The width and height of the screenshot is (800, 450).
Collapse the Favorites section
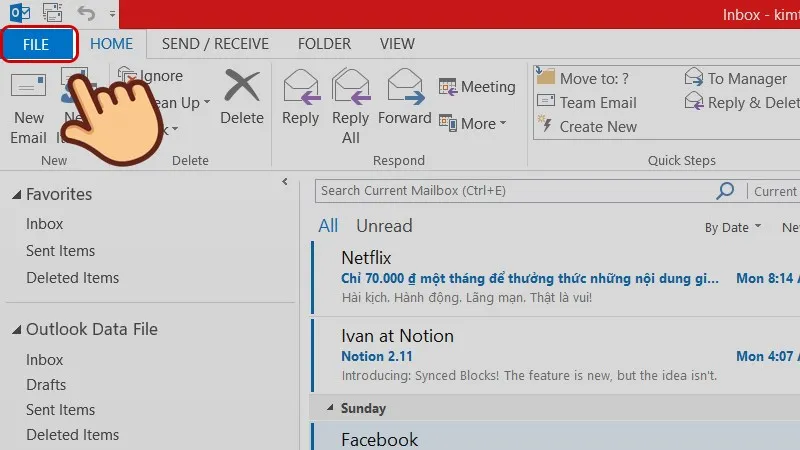17,194
